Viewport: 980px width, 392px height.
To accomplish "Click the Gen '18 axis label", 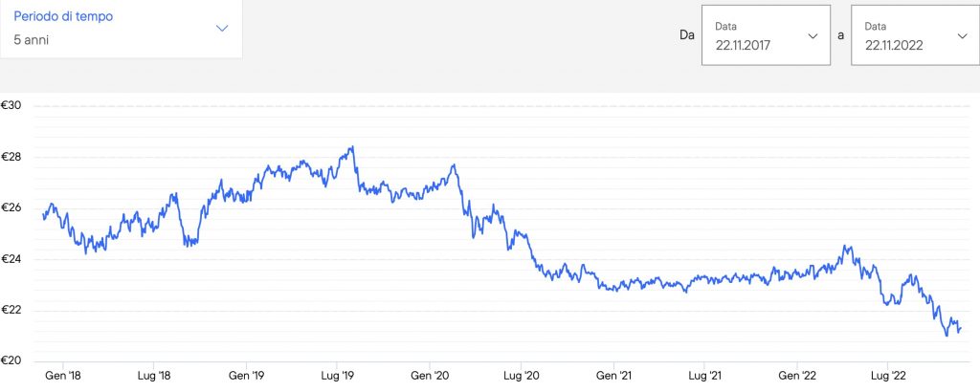I will [x=63, y=377].
